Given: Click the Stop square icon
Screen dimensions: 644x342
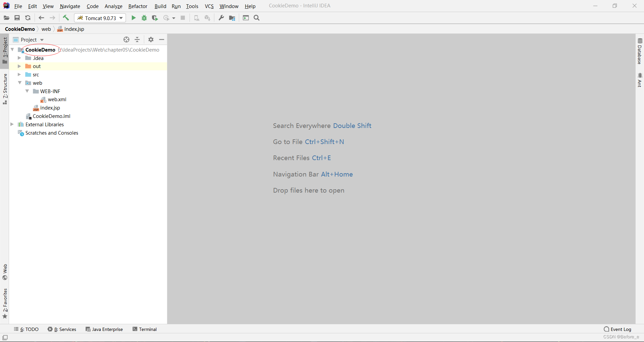Looking at the screenshot, I should pyautogui.click(x=183, y=18).
